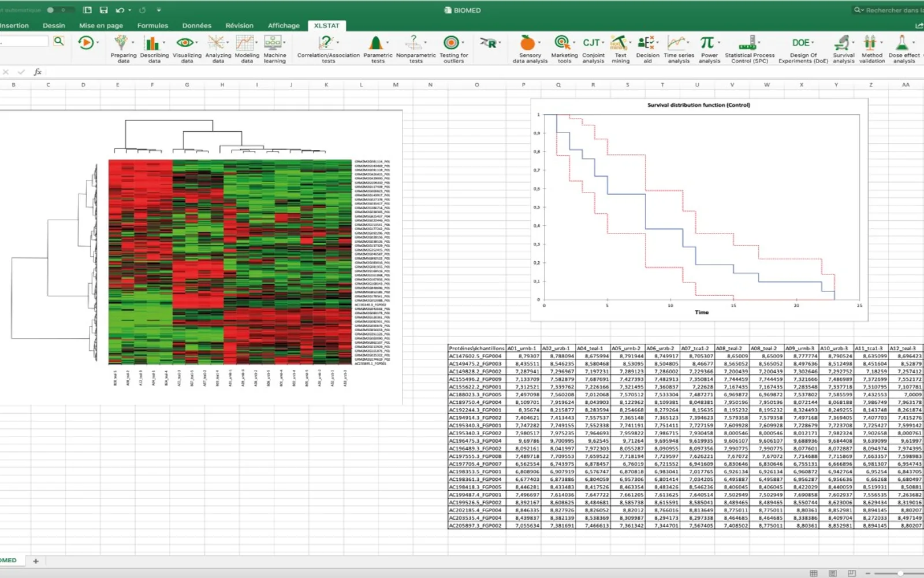
Task: Open the Mise en page tab
Action: 101,25
